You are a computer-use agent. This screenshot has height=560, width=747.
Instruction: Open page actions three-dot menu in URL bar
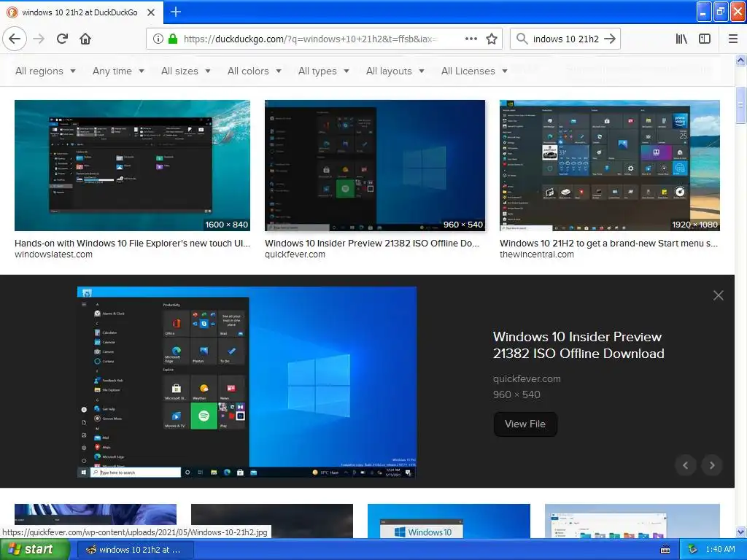[x=471, y=39]
